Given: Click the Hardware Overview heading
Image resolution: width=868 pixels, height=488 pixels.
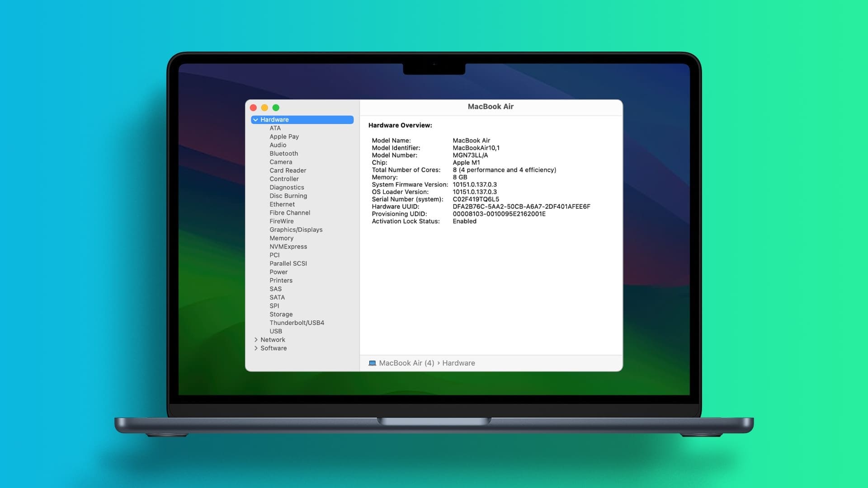Looking at the screenshot, I should [x=400, y=126].
